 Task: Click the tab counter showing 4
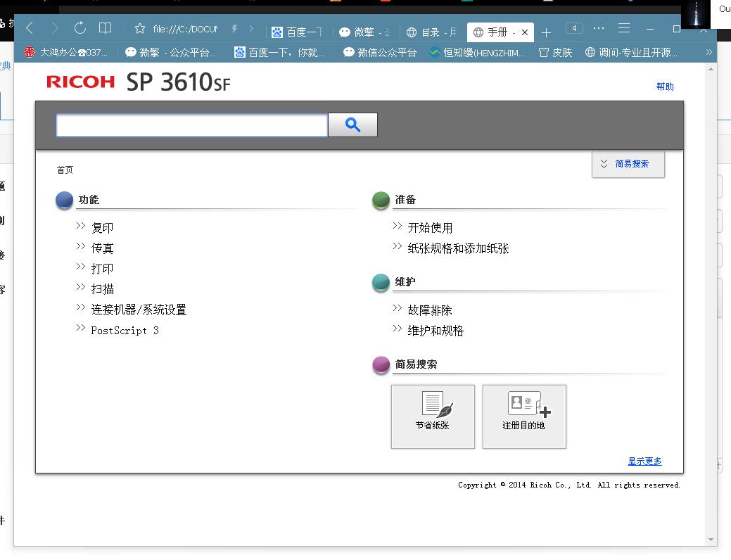pyautogui.click(x=574, y=28)
